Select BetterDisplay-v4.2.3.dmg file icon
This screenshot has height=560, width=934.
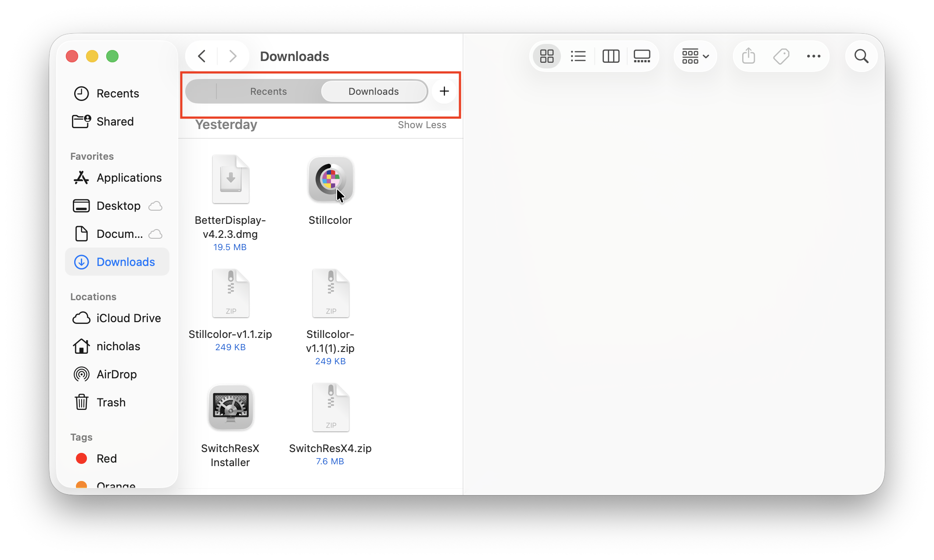(x=231, y=179)
